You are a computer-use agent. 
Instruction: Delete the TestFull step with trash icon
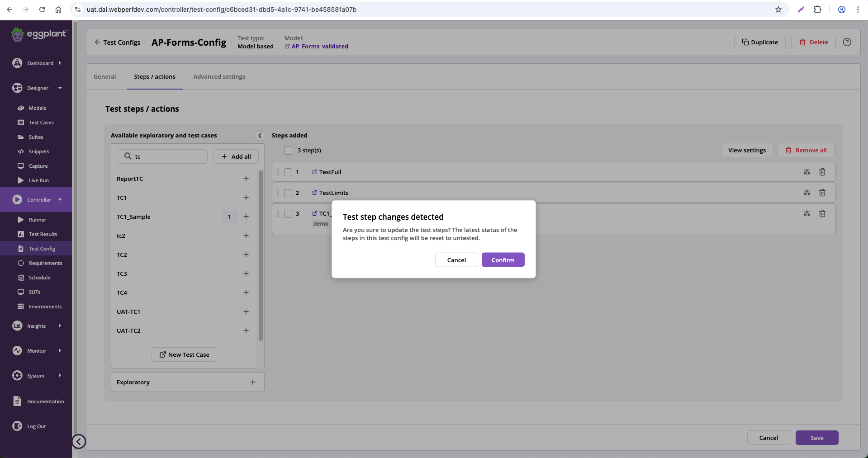pyautogui.click(x=822, y=172)
